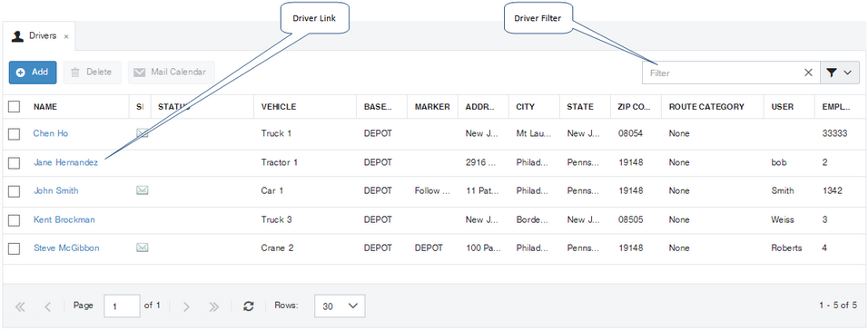Screen dimensions: 868x330
Task: Click the 100 Pa... address cell
Action: click(483, 248)
